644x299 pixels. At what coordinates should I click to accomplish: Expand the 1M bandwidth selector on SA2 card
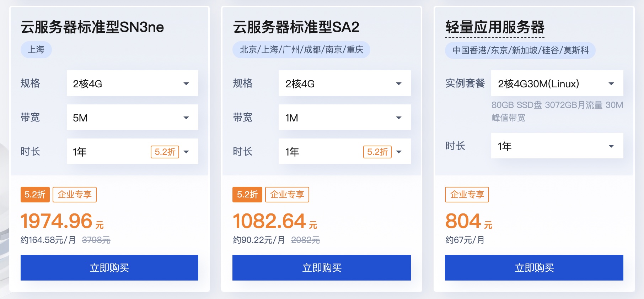[x=344, y=117]
